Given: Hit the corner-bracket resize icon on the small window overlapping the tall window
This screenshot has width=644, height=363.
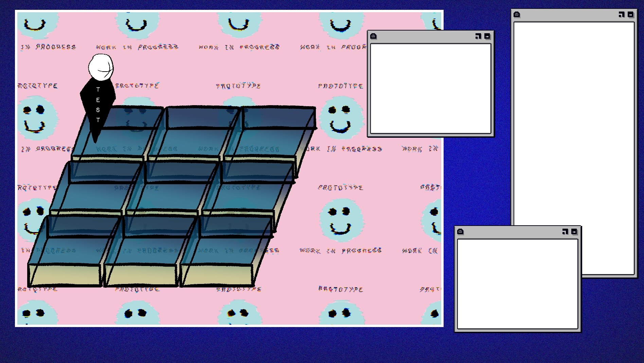Looking at the screenshot, I should [565, 232].
